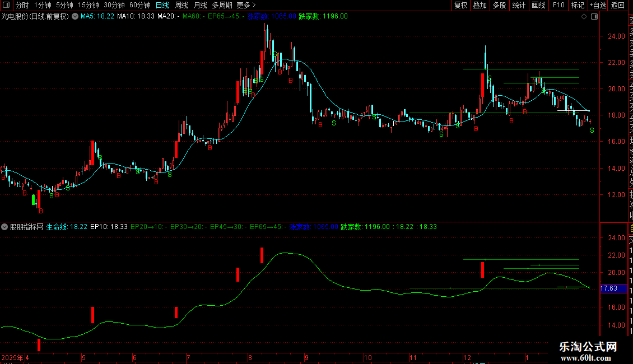Click the EP10: 18.33 label
The image size is (633, 364).
pyautogui.click(x=109, y=227)
